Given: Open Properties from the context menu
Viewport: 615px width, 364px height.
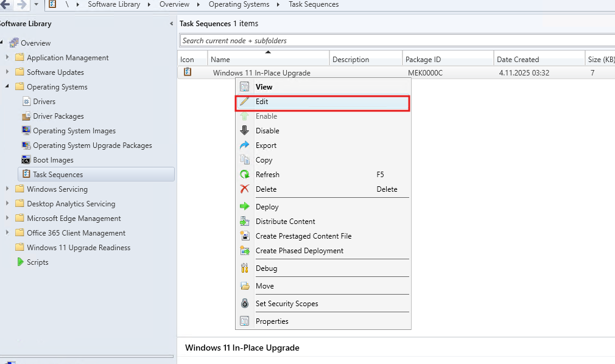Looking at the screenshot, I should click(x=272, y=321).
